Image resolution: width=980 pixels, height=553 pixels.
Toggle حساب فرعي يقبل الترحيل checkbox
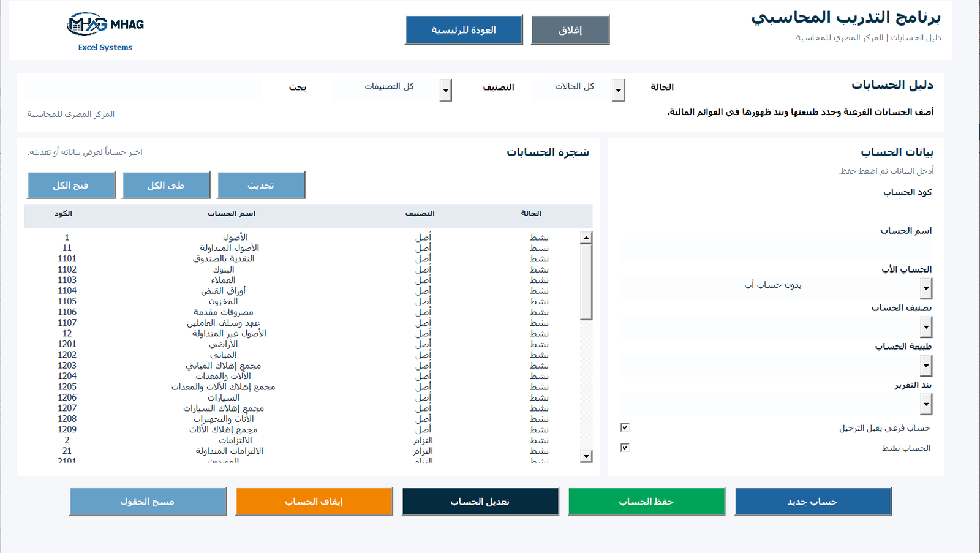click(x=625, y=427)
